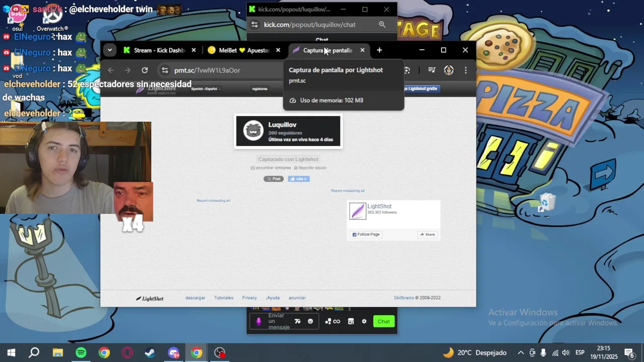644x362 pixels.
Task: Open a new Chrome tab
Action: click(x=379, y=50)
